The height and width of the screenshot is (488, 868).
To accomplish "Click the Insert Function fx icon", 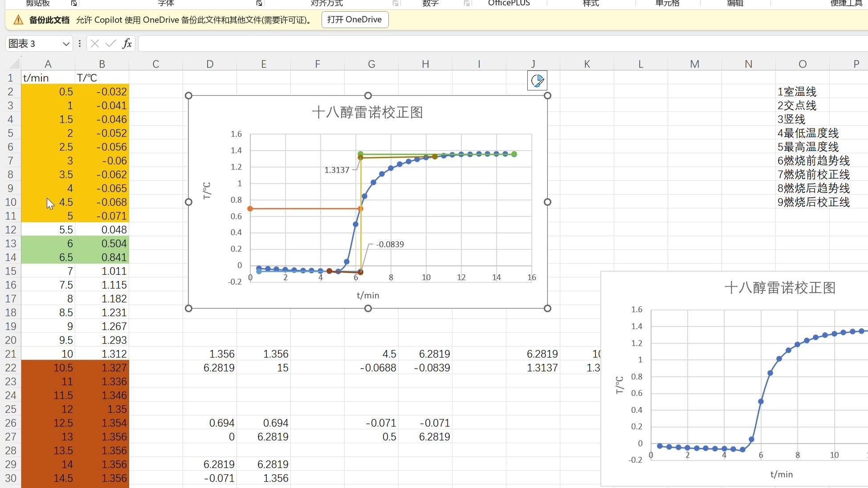I will (x=127, y=43).
